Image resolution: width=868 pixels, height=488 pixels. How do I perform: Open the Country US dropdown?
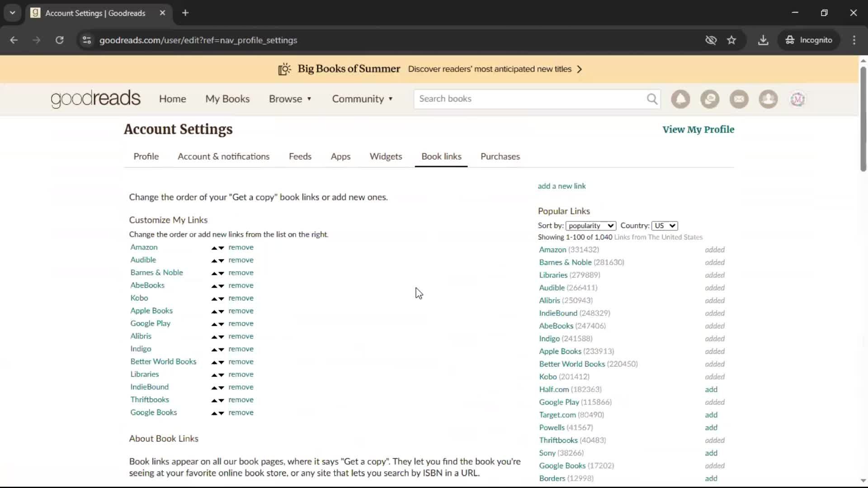665,226
